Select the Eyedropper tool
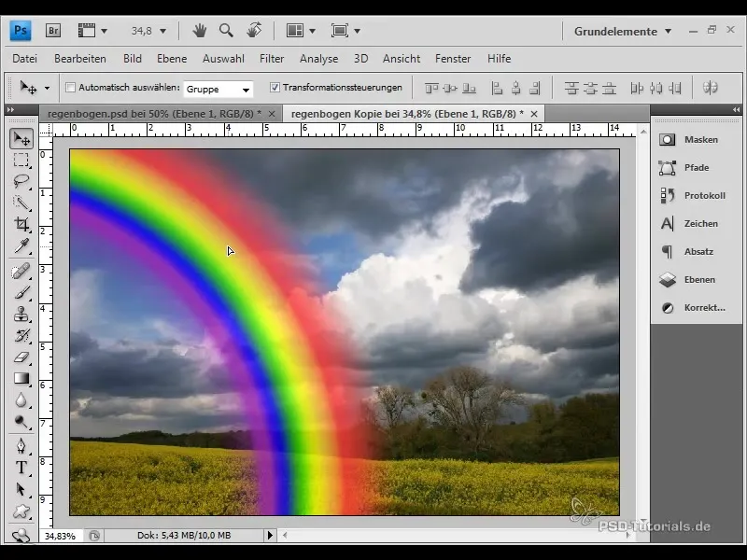The image size is (747, 560). [21, 245]
